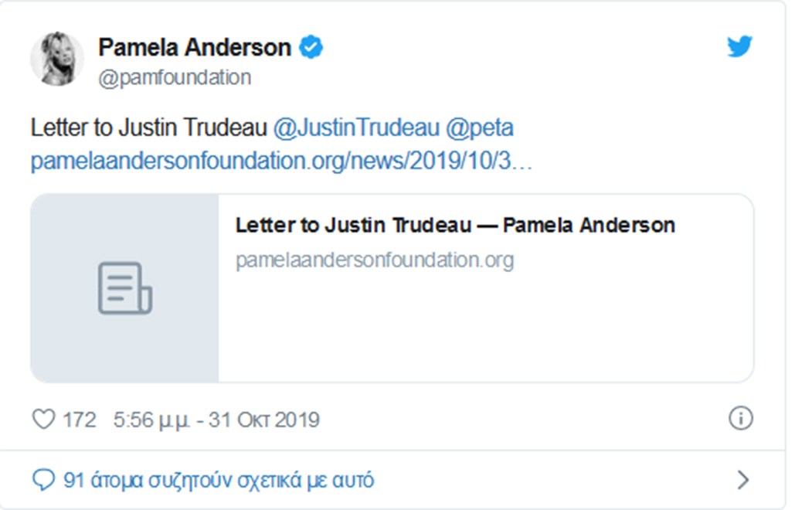
Task: Like the tweet with the heart icon
Action: click(x=42, y=420)
